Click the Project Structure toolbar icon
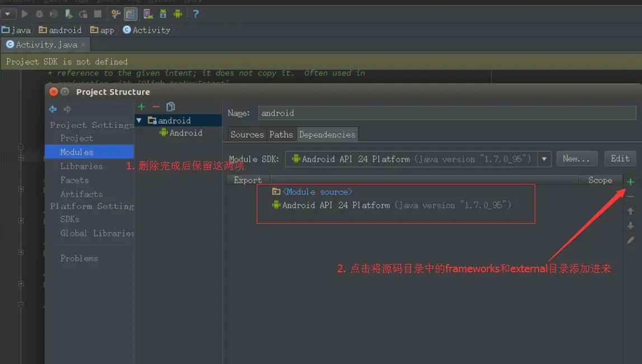Viewport: 642px width, 364px height. click(131, 14)
